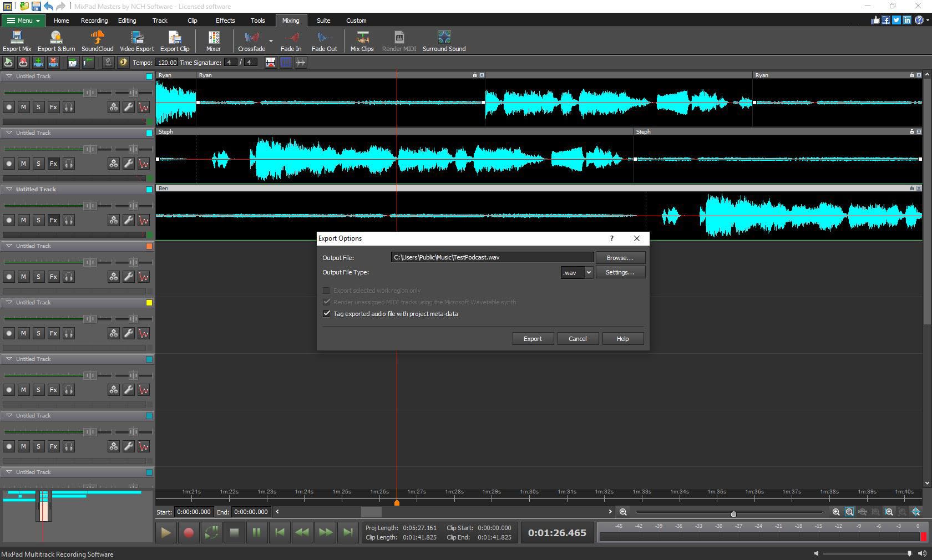Open the .wav output file type dropdown
Image resolution: width=932 pixels, height=560 pixels.
(586, 272)
